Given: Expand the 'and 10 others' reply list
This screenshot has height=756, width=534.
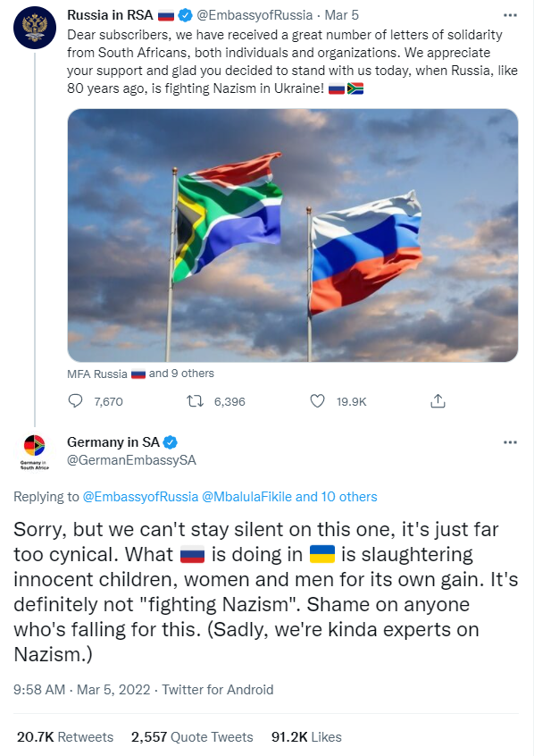Looking at the screenshot, I should coord(337,497).
